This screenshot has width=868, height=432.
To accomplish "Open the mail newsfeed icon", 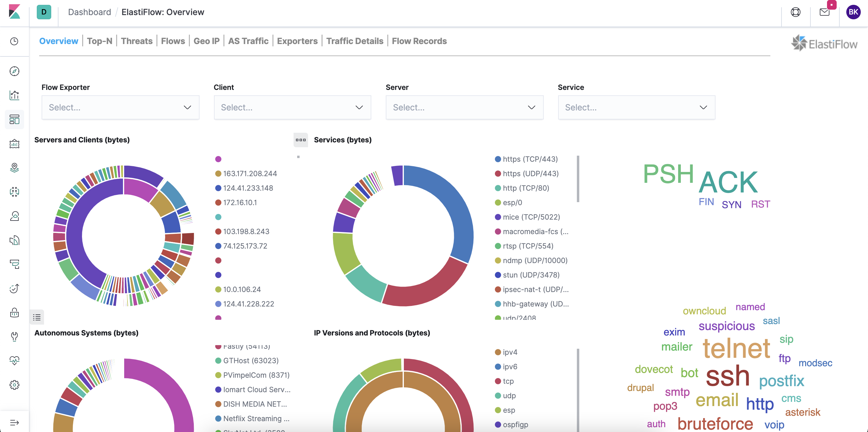I will pyautogui.click(x=825, y=12).
